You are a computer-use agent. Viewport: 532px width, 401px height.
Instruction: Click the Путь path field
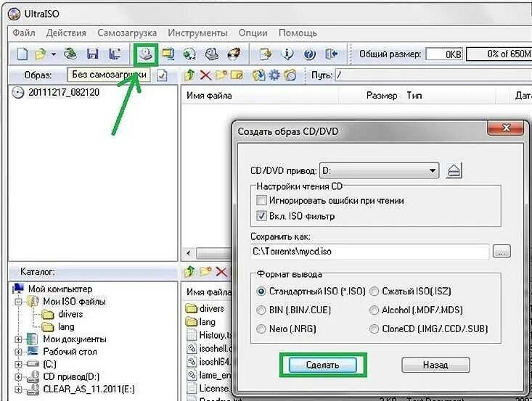(433, 75)
